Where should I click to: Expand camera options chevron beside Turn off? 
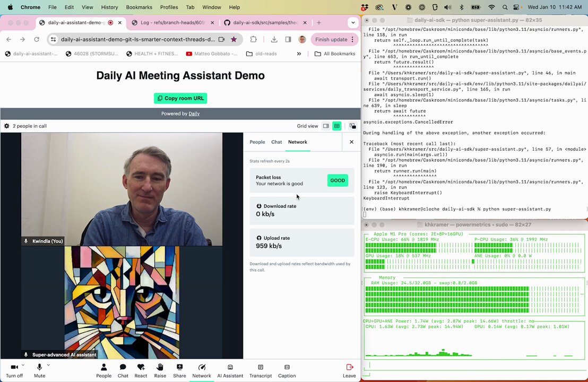coord(23,364)
